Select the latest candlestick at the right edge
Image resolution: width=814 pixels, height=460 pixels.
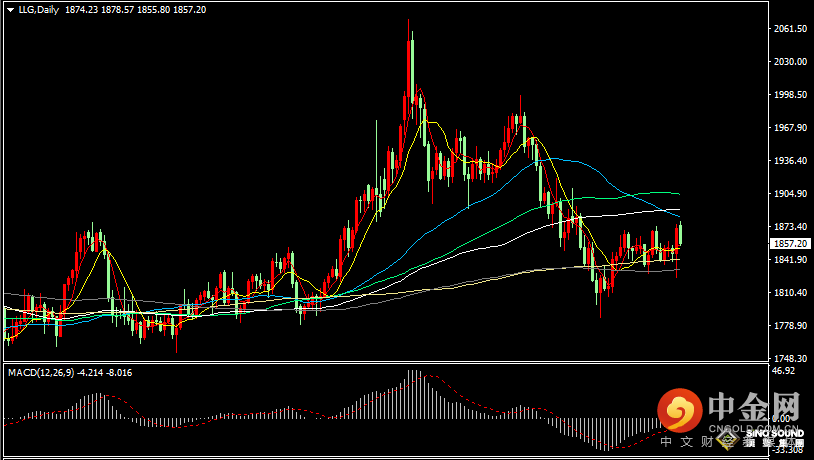click(680, 234)
